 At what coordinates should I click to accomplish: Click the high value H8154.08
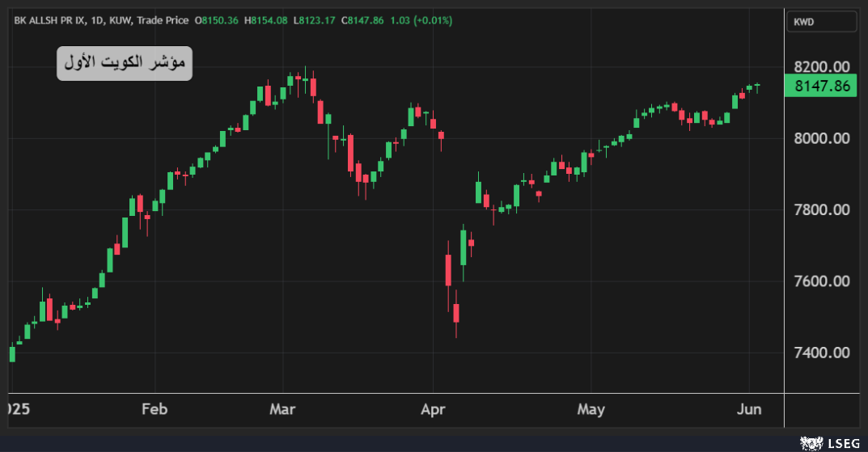[265, 19]
